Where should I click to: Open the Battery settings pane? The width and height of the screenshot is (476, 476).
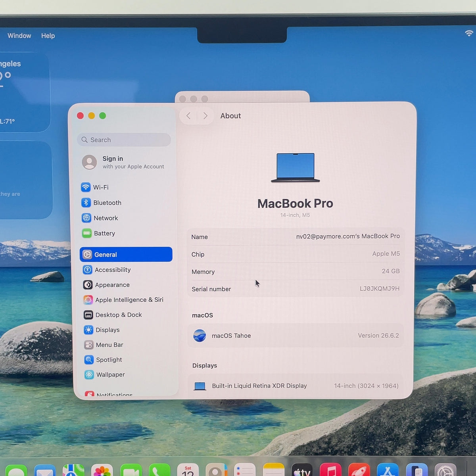[x=126, y=233]
